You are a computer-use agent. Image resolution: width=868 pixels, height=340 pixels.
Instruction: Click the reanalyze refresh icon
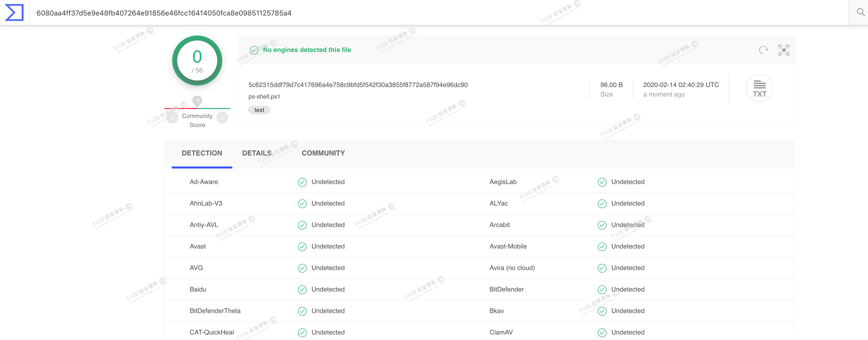(x=763, y=50)
